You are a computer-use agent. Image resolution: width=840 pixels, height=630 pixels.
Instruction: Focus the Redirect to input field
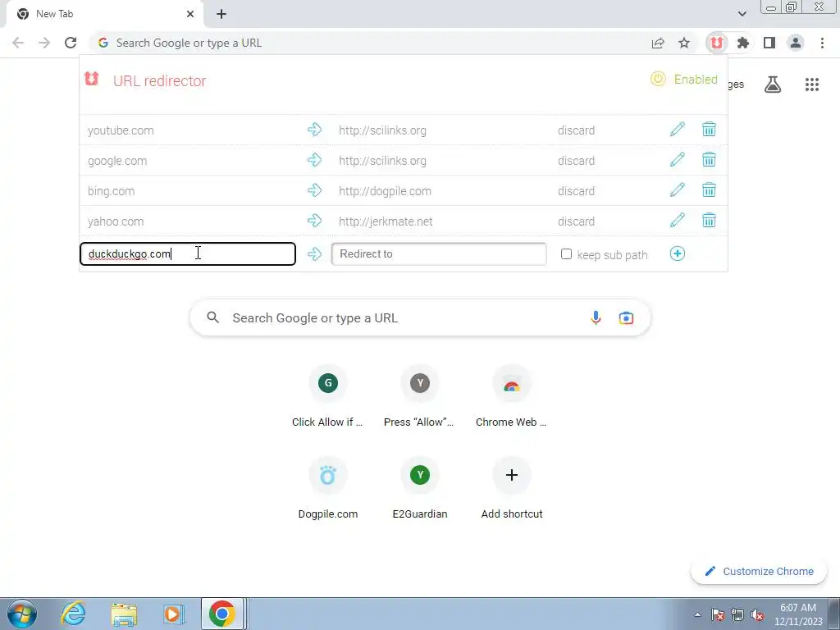(439, 254)
